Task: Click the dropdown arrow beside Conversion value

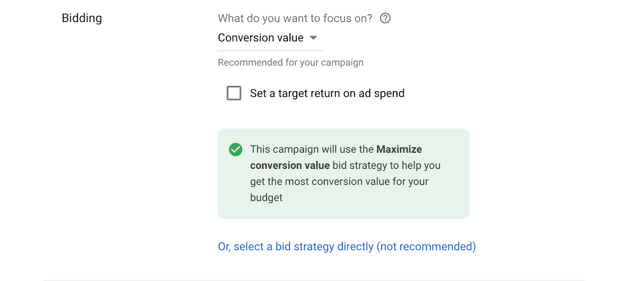Action: pos(314,38)
